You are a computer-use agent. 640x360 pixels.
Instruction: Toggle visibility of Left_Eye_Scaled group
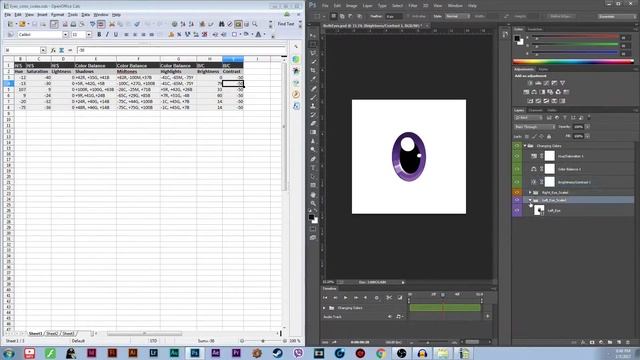point(517,200)
